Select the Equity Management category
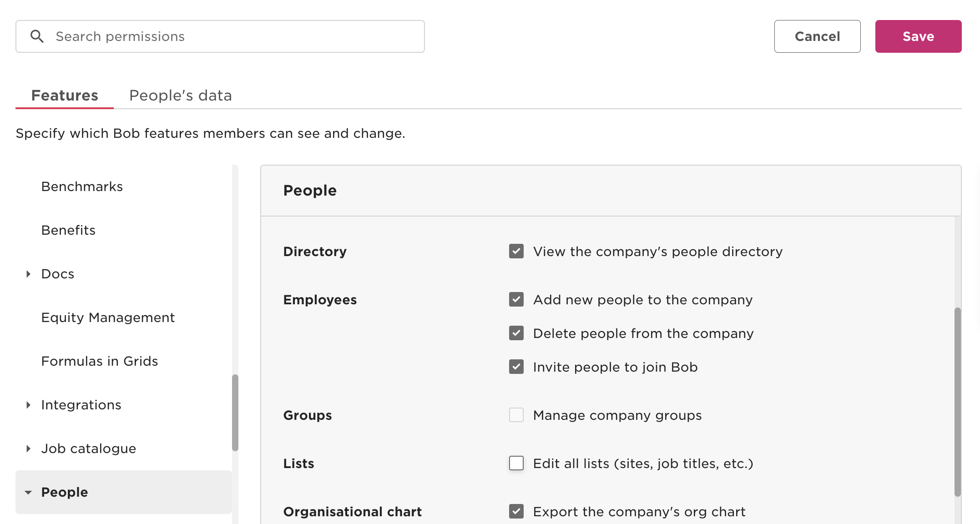The height and width of the screenshot is (524, 980). (x=108, y=317)
